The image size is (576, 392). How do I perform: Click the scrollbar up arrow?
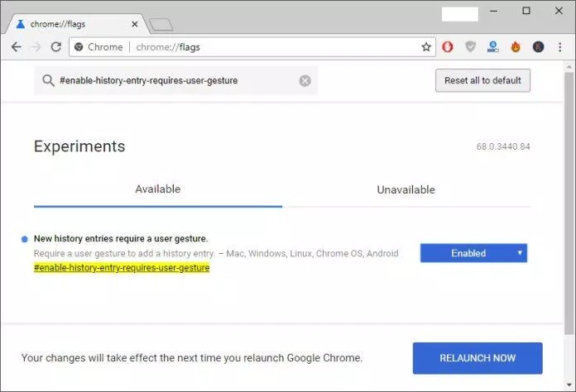pos(569,67)
